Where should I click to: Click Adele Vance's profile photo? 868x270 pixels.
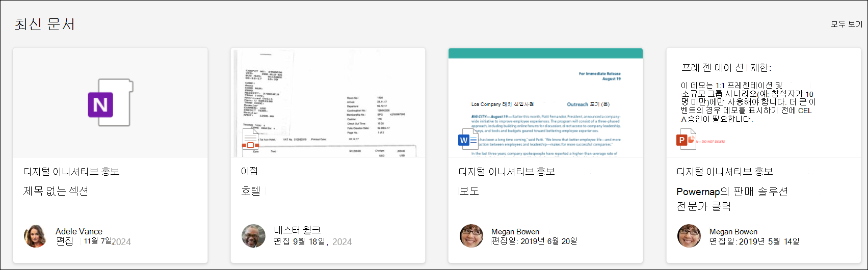click(35, 236)
